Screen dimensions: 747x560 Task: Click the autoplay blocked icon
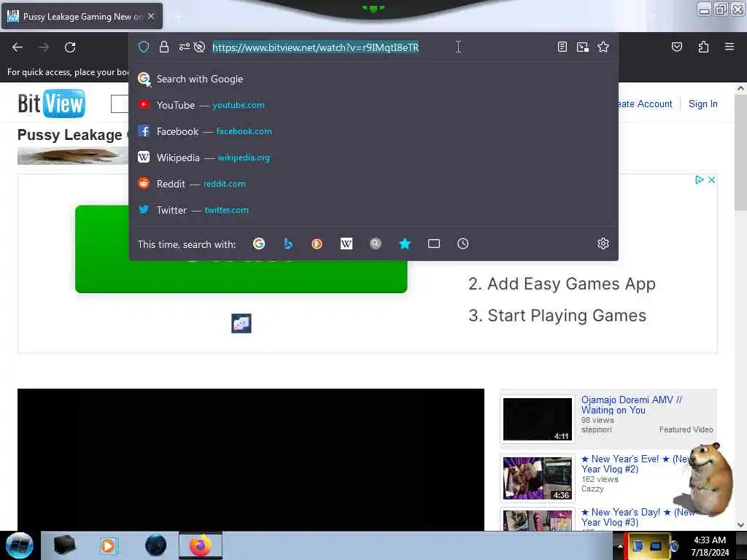click(x=200, y=47)
